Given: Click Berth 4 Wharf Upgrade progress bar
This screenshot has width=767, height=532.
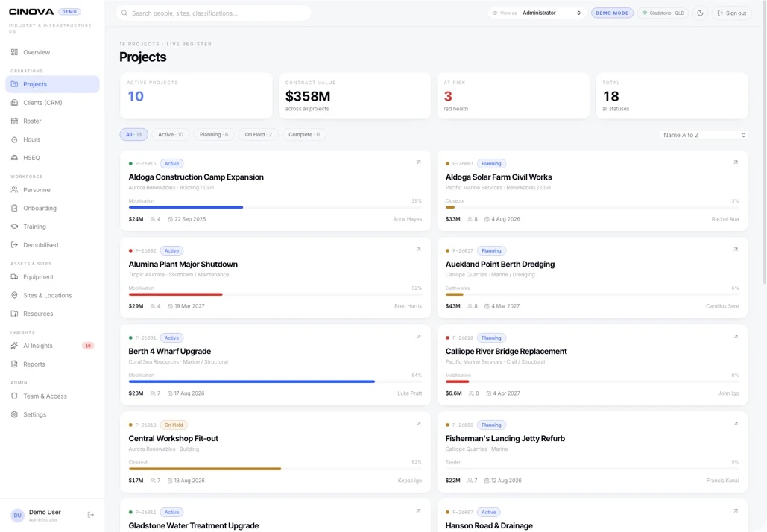Looking at the screenshot, I should 275,381.
